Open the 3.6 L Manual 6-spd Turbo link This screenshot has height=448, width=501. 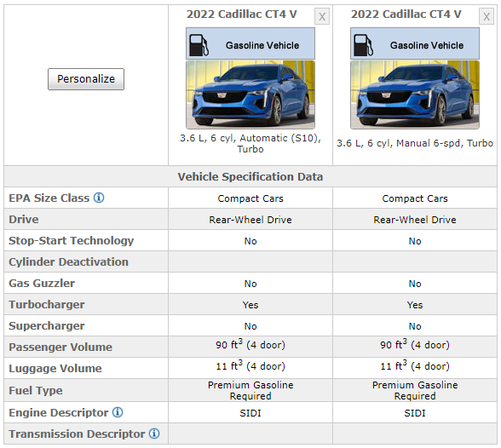pyautogui.click(x=415, y=143)
